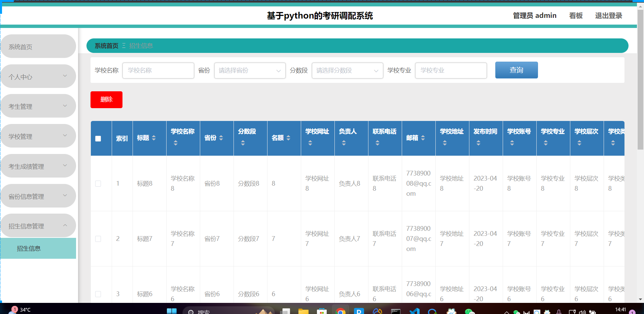This screenshot has width=644, height=314.
Task: Collapse 招生信息管理 sidebar menu
Action: (x=38, y=226)
